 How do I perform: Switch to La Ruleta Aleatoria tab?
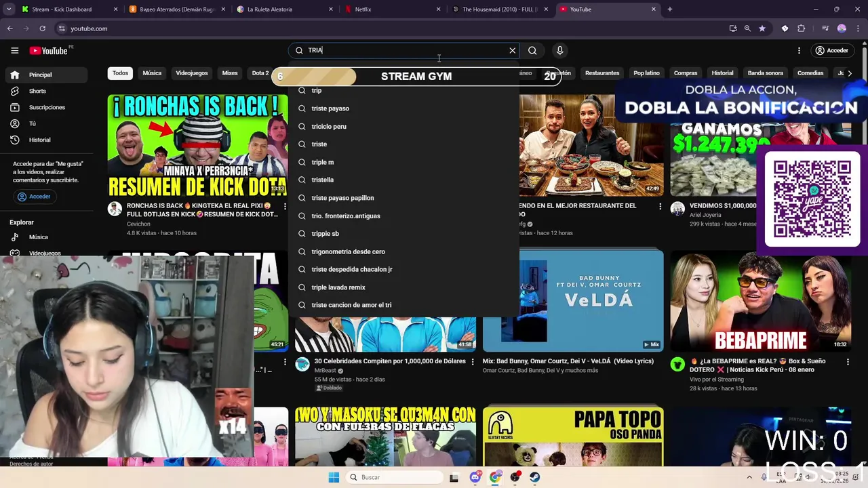click(285, 9)
